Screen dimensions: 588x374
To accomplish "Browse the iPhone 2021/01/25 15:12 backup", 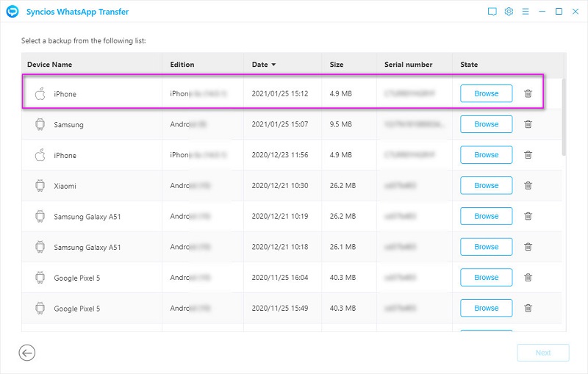I will tap(487, 93).
